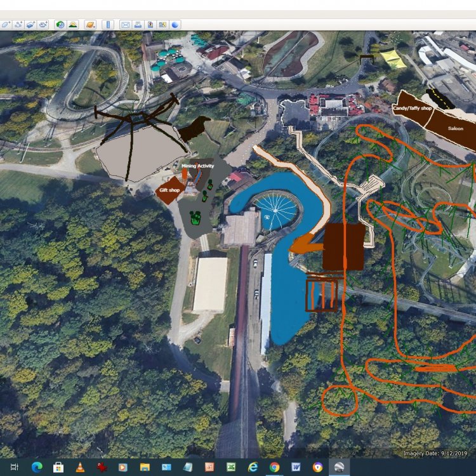Click the Print icon in toolbar
Image resolution: width=476 pixels, height=476 pixels.
coord(138,25)
